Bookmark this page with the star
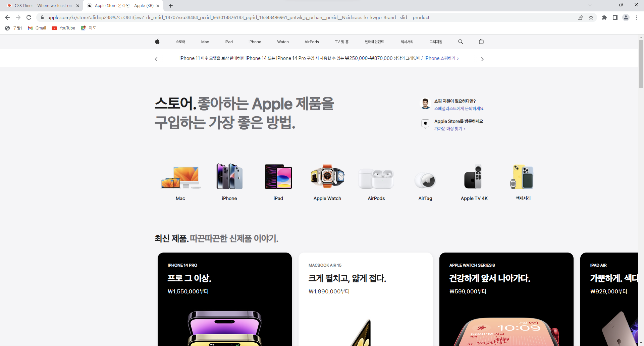This screenshot has width=644, height=346. (x=591, y=17)
